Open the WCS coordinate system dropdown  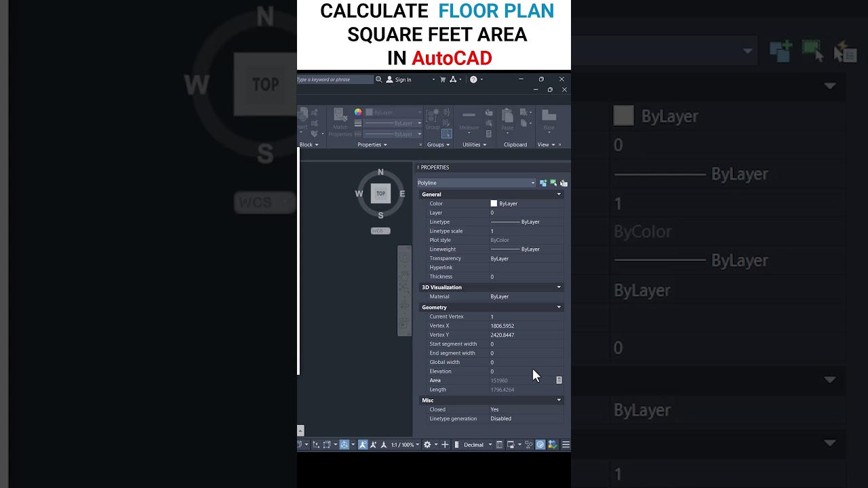tap(380, 230)
